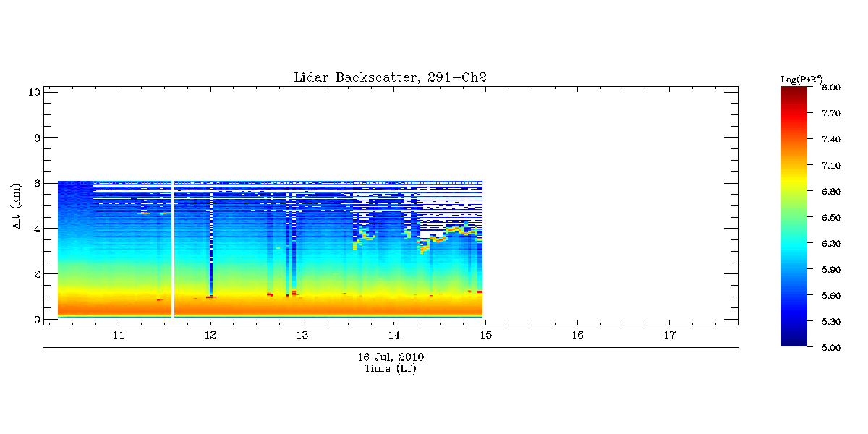This screenshot has height=434, width=868.
Task: Click the x-axis tick label '15'
Action: pyautogui.click(x=485, y=336)
